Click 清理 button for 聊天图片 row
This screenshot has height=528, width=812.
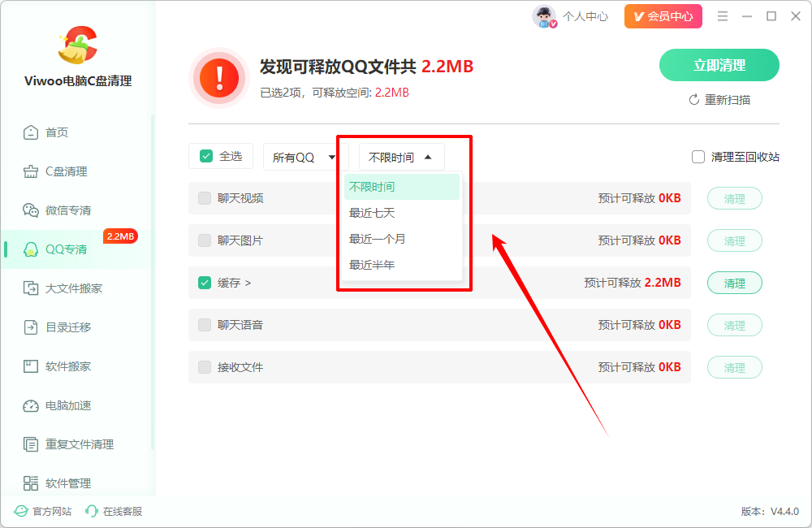734,240
